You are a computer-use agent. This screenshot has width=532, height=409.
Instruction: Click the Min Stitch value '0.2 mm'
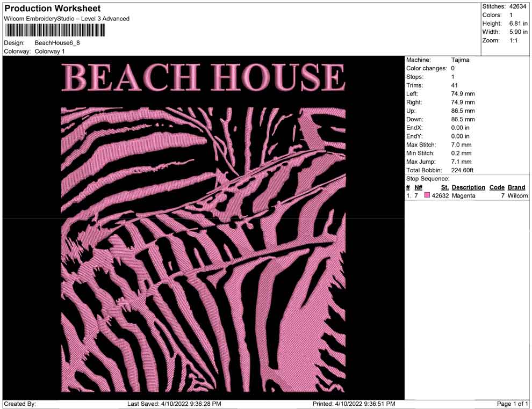click(461, 153)
